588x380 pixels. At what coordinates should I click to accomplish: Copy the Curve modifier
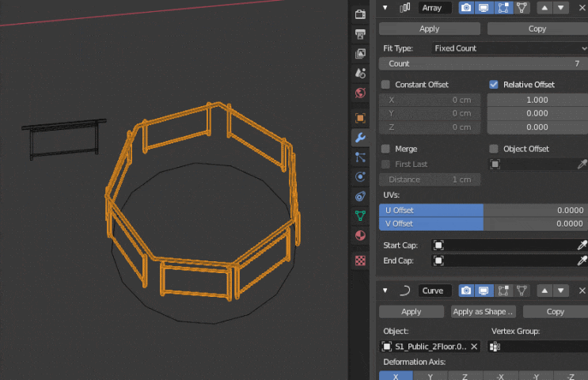coord(556,312)
